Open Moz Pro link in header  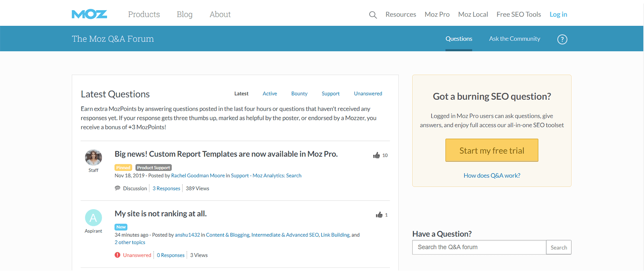(437, 14)
